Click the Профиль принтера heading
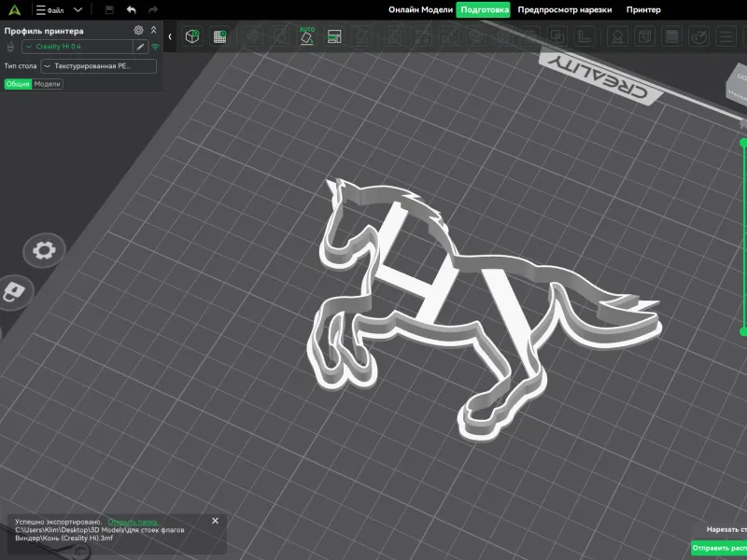This screenshot has height=560, width=747. point(44,31)
